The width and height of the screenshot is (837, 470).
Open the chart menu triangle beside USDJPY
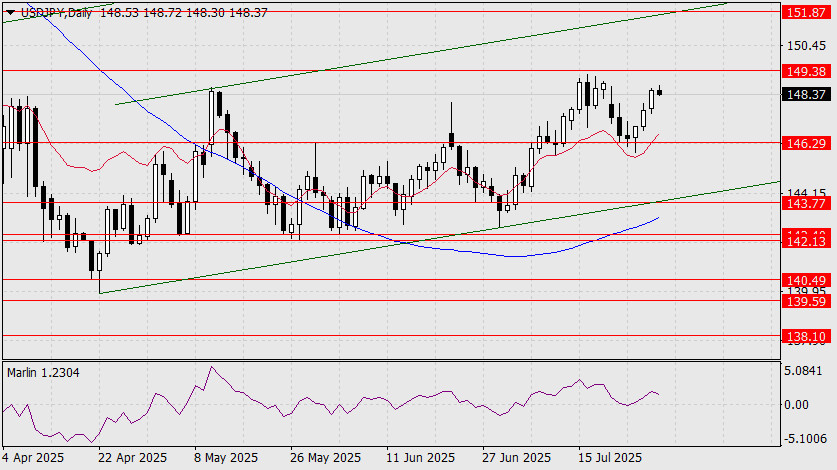(x=10, y=12)
